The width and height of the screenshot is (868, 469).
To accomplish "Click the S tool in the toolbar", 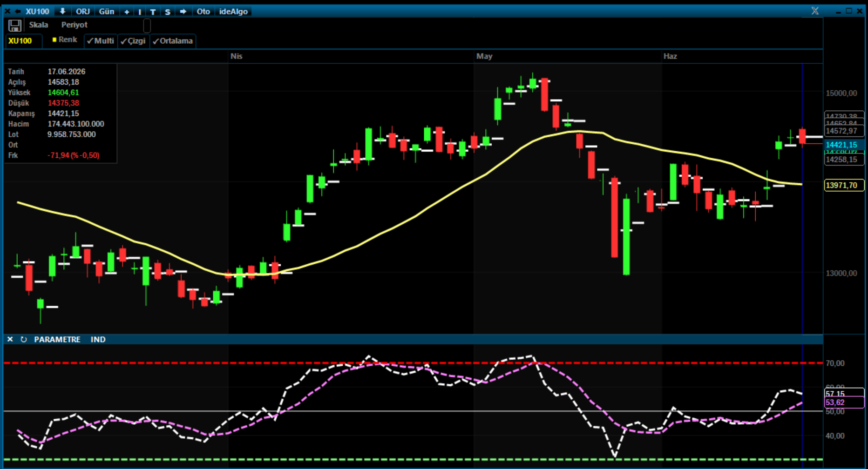I will click(x=168, y=12).
